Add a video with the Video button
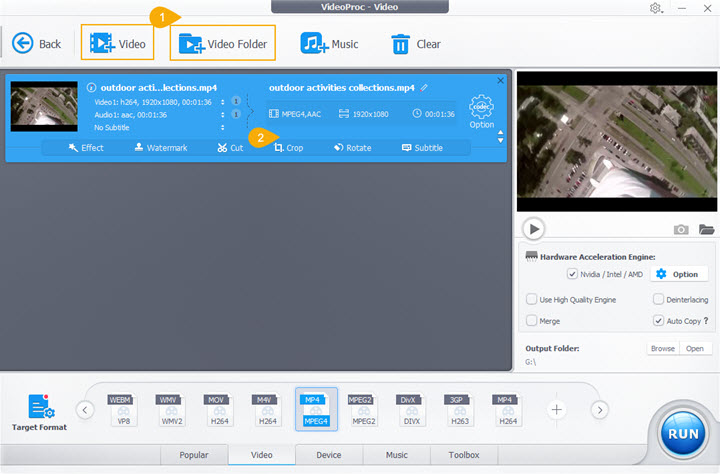Screen dimensions: 720x474 click(x=118, y=43)
